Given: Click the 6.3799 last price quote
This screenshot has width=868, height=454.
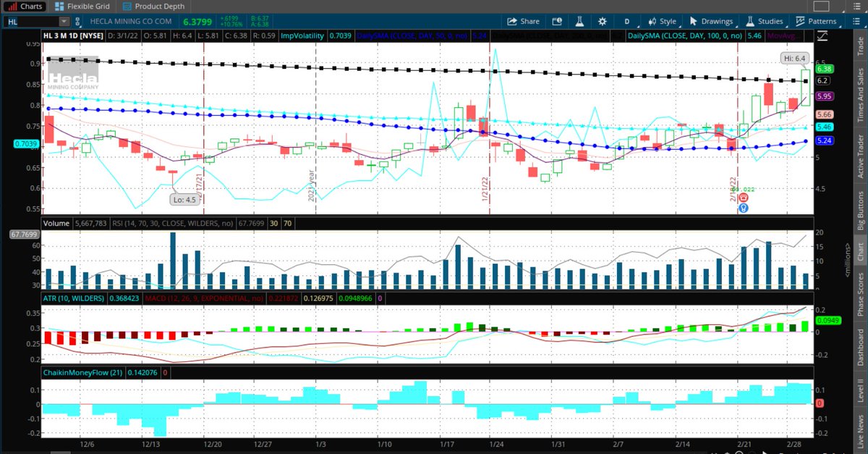Looking at the screenshot, I should (x=198, y=22).
